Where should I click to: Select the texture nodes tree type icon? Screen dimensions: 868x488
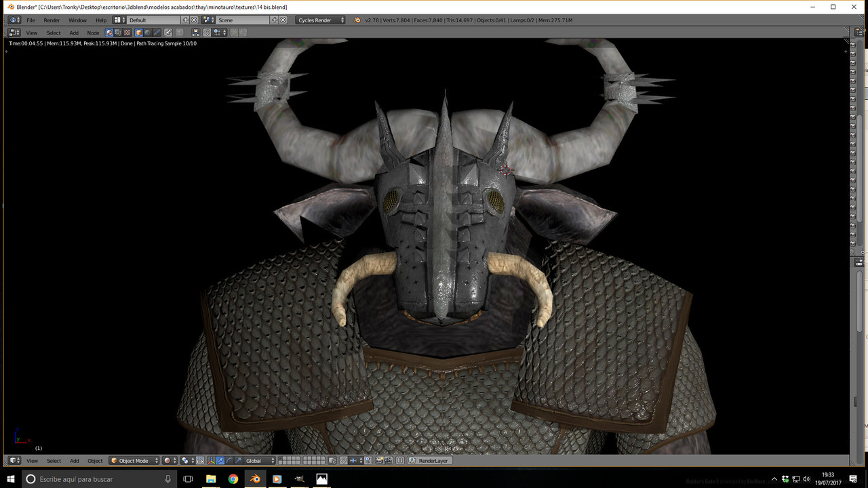pyautogui.click(x=127, y=33)
